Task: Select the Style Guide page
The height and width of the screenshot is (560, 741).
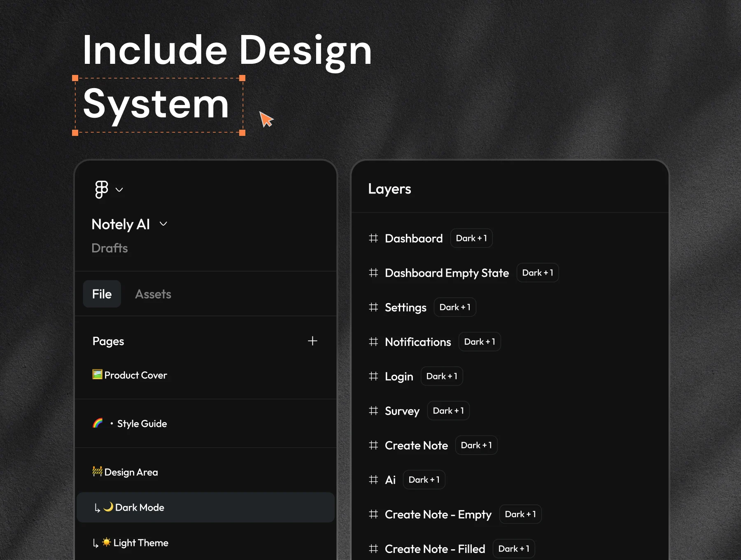Action: (142, 424)
